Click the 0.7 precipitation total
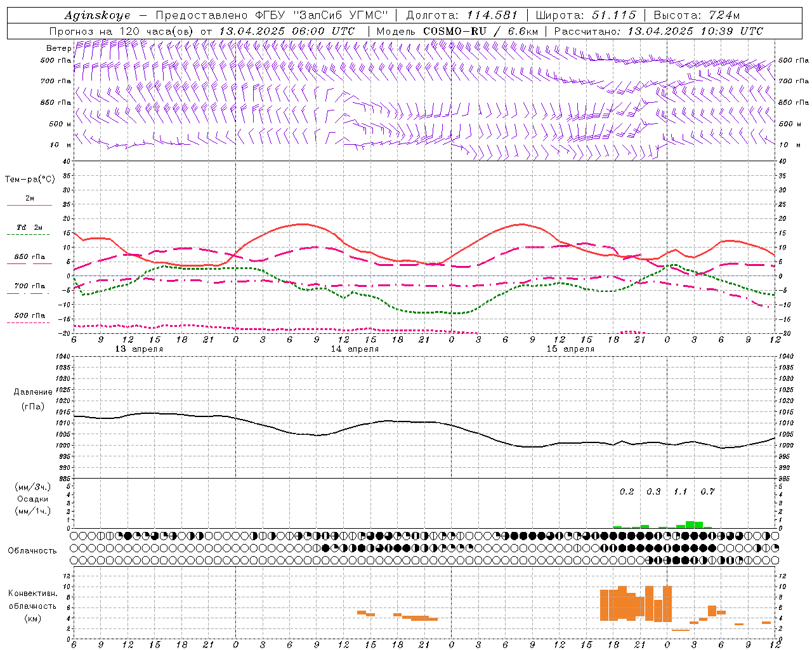The width and height of the screenshot is (812, 650). (707, 492)
